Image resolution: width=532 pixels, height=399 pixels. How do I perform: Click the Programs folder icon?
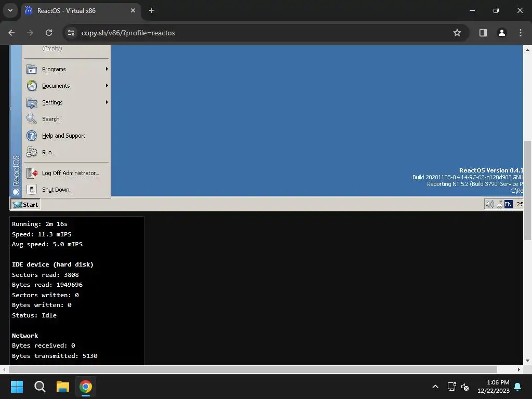(x=32, y=69)
